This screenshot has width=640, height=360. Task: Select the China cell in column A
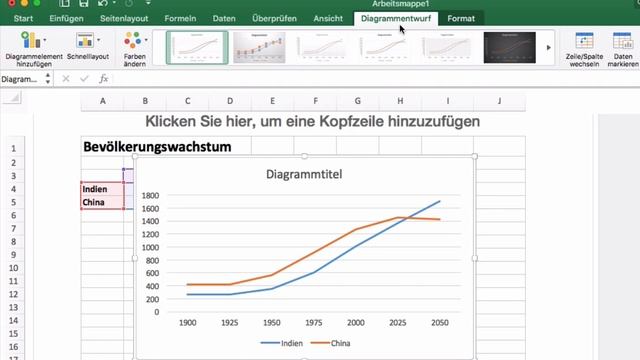click(102, 202)
